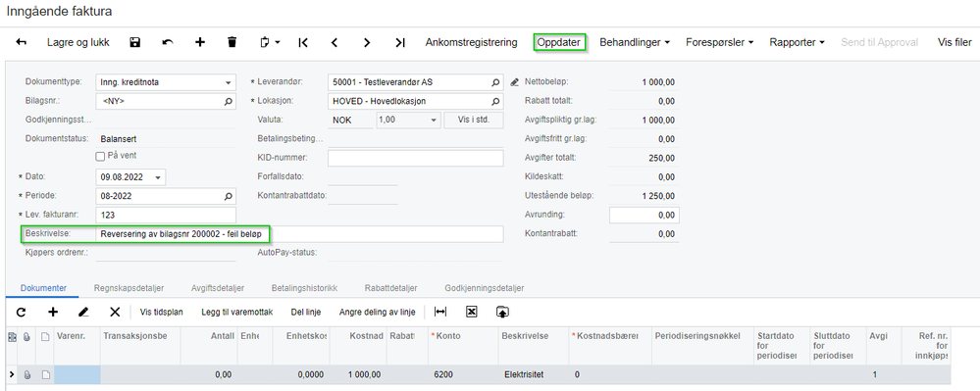
Task: Switch to the Godkjenningsdetaljer tab
Action: pyautogui.click(x=485, y=288)
